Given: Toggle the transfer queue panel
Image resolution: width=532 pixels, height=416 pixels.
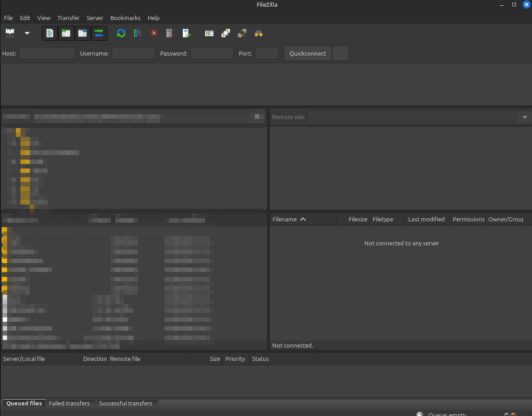Looking at the screenshot, I should click(99, 33).
